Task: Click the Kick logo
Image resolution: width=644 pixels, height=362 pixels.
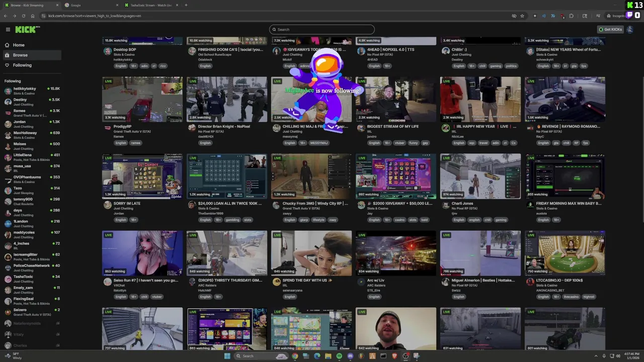Action: 27,30
